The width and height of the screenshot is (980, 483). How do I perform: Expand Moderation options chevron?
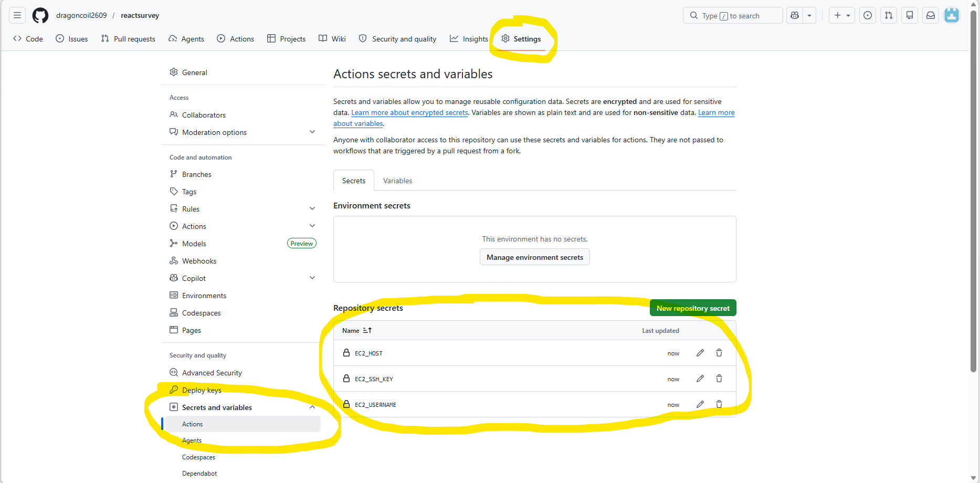[312, 132]
